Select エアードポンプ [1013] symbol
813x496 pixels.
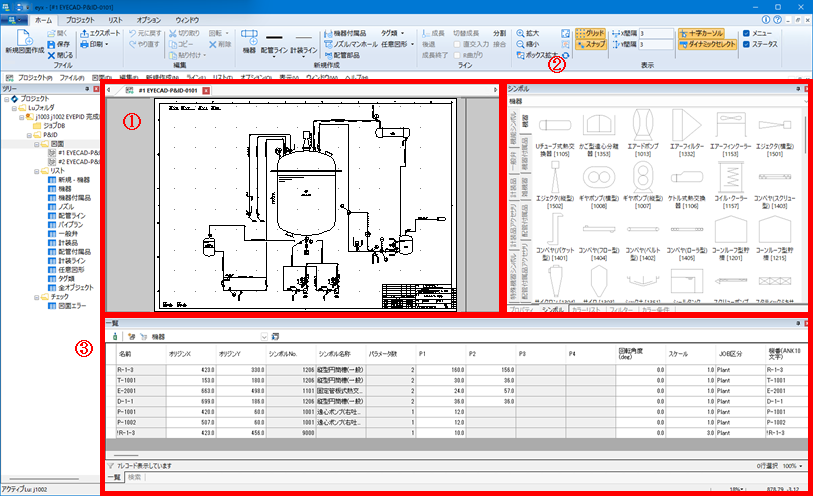pos(642,133)
